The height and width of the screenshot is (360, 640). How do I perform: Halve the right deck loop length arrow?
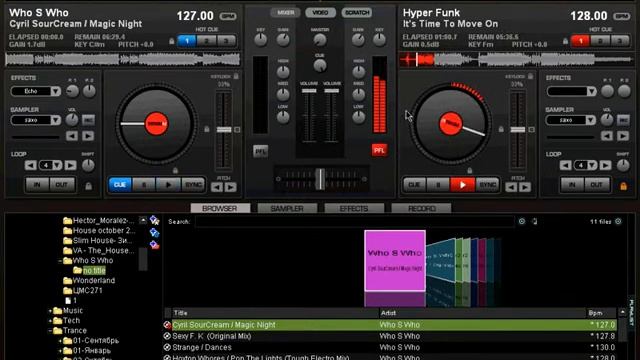(565, 165)
